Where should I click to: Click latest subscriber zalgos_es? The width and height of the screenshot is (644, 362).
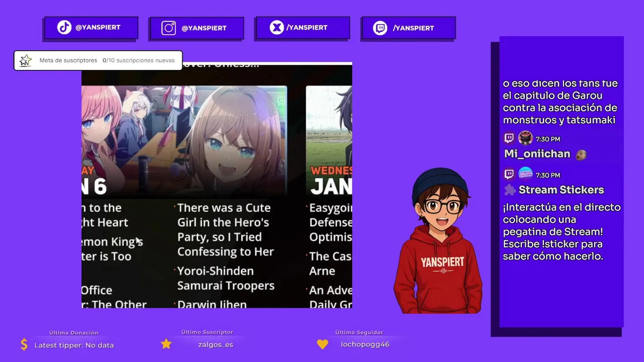(215, 344)
